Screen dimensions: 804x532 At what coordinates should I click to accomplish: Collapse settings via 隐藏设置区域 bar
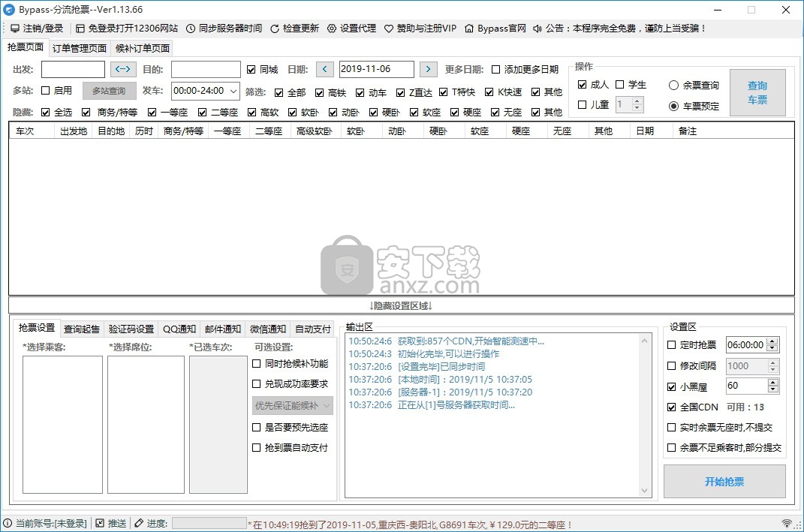(x=402, y=306)
